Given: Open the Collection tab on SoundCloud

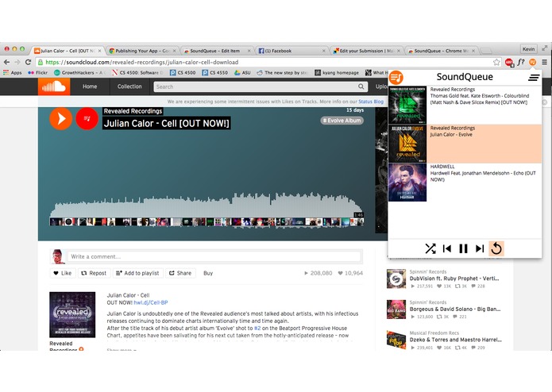Looking at the screenshot, I should 129,86.
